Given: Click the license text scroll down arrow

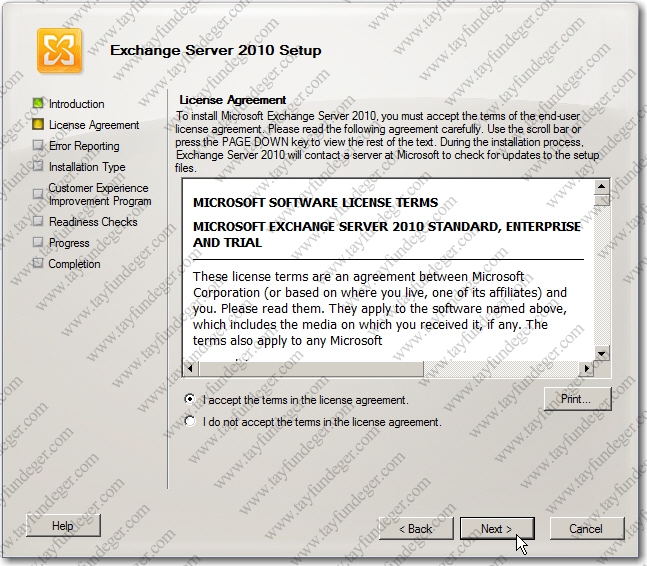Looking at the screenshot, I should coord(602,354).
